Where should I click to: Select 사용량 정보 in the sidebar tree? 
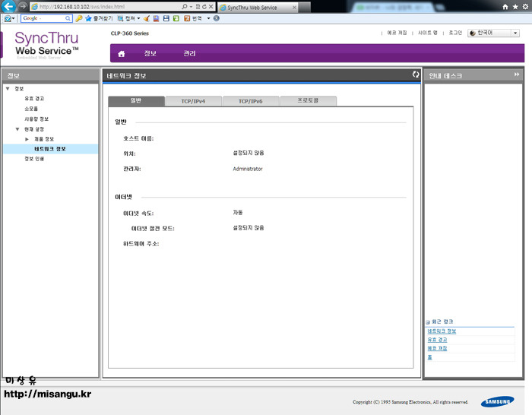click(36, 119)
